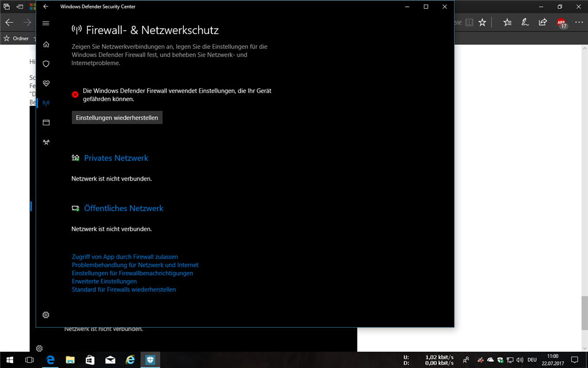588x368 pixels.
Task: Click gear icon in Edge page background
Action: point(40,348)
